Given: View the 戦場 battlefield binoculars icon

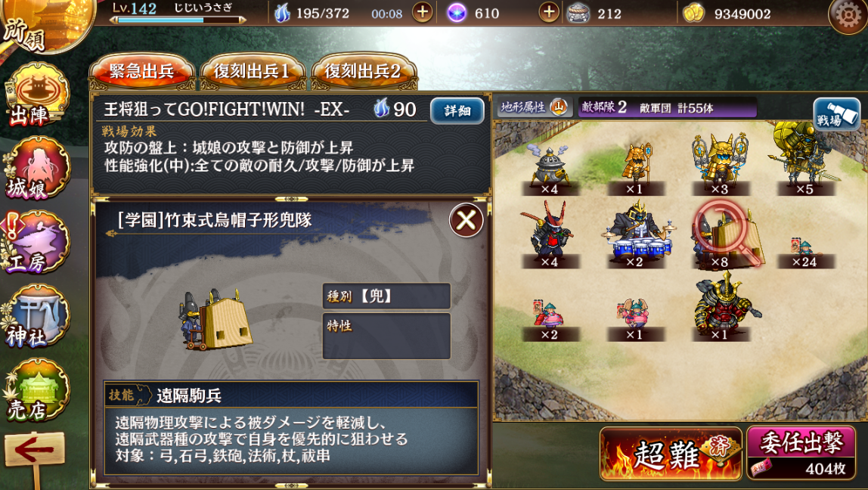Looking at the screenshot, I should 836,114.
